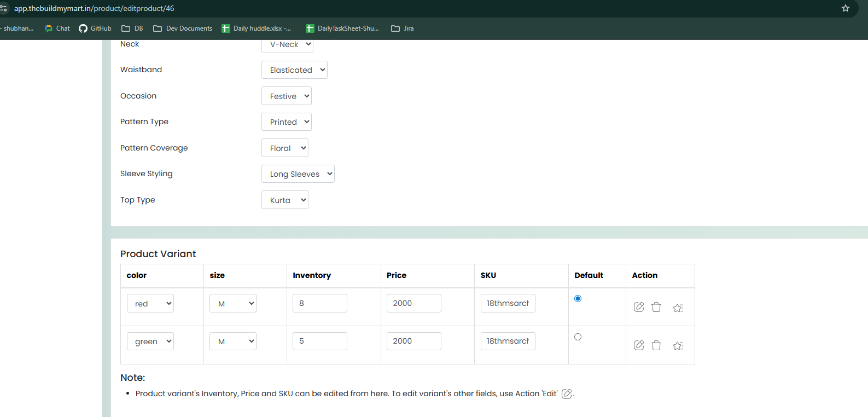Click SKU field in red variant row

coord(508,303)
